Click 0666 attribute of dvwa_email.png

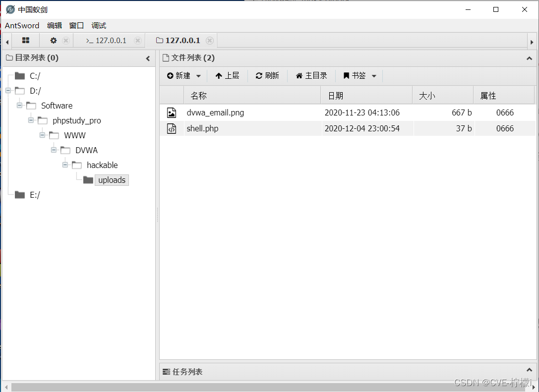tap(505, 112)
